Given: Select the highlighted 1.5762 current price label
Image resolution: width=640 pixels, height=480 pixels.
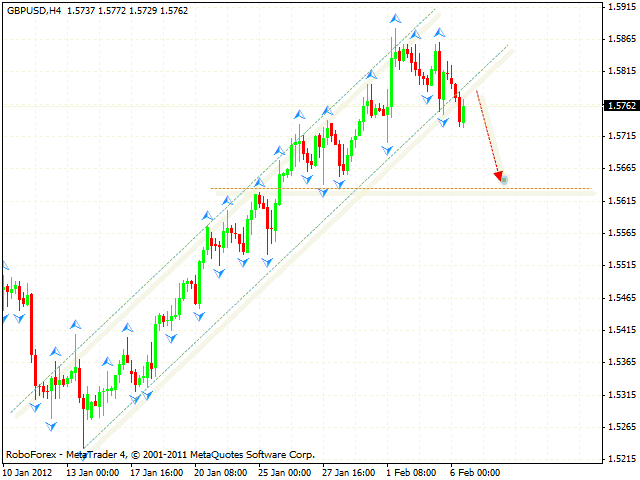Looking at the screenshot, I should coord(621,105).
